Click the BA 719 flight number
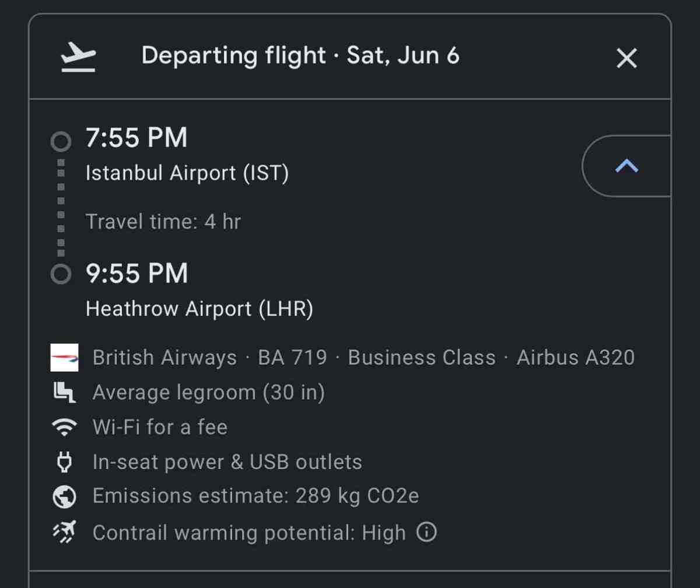700x588 pixels. coord(292,358)
